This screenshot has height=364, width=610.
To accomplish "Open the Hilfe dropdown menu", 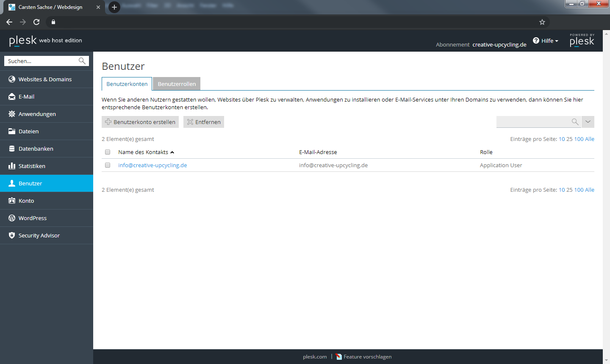I will click(546, 41).
